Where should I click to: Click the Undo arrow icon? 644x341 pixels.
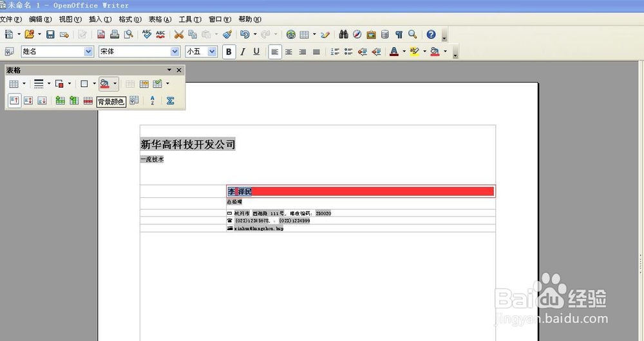tap(245, 35)
